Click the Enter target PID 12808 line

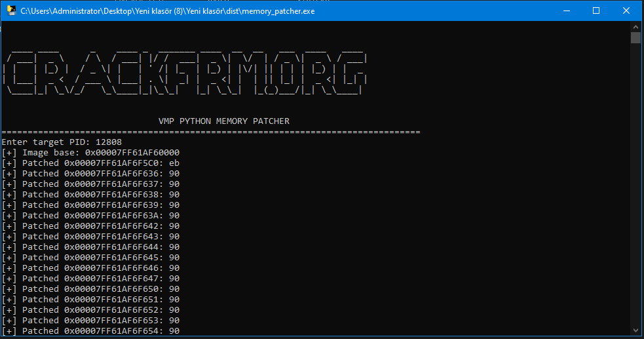62,142
